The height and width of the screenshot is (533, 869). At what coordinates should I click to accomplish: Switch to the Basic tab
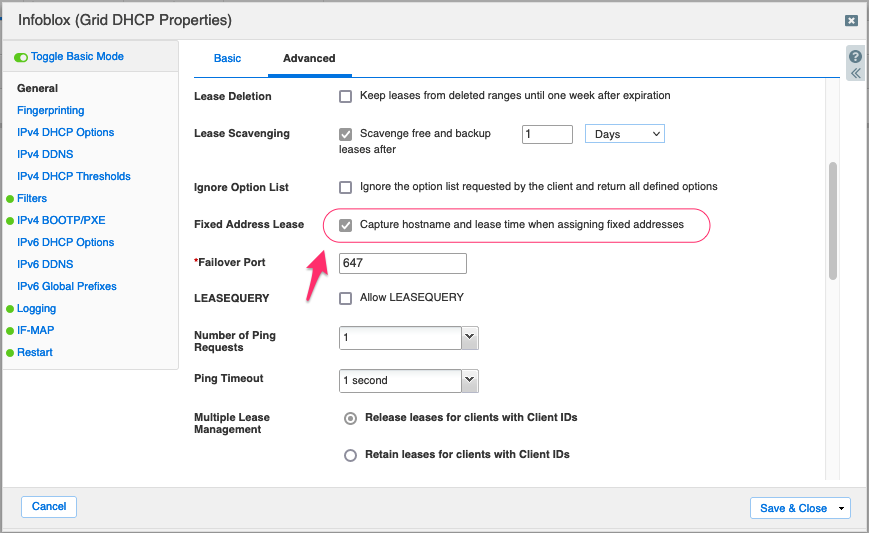click(227, 58)
